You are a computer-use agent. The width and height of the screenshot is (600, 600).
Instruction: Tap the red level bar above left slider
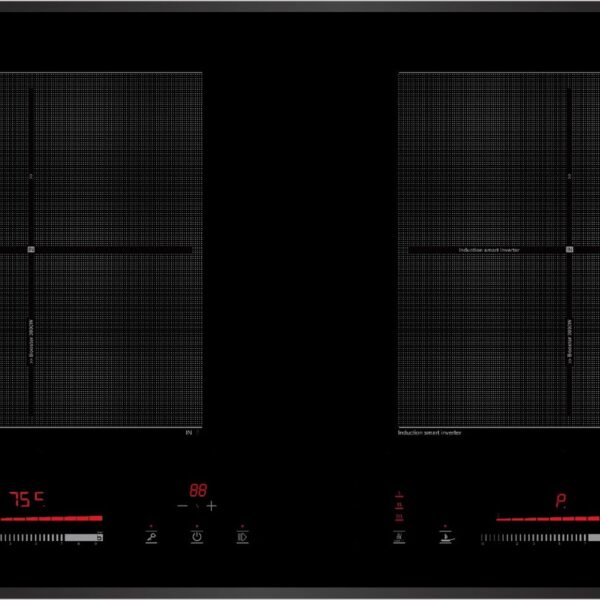click(x=52, y=519)
